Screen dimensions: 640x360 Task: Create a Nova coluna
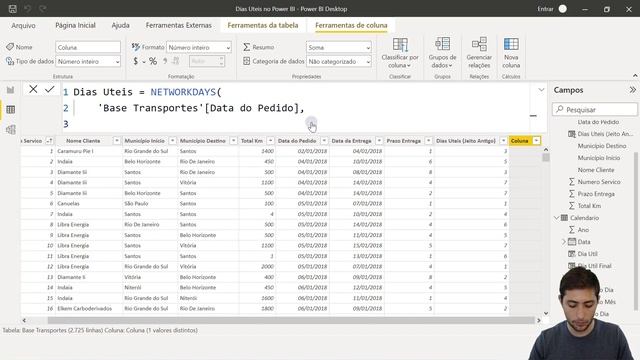[511, 53]
